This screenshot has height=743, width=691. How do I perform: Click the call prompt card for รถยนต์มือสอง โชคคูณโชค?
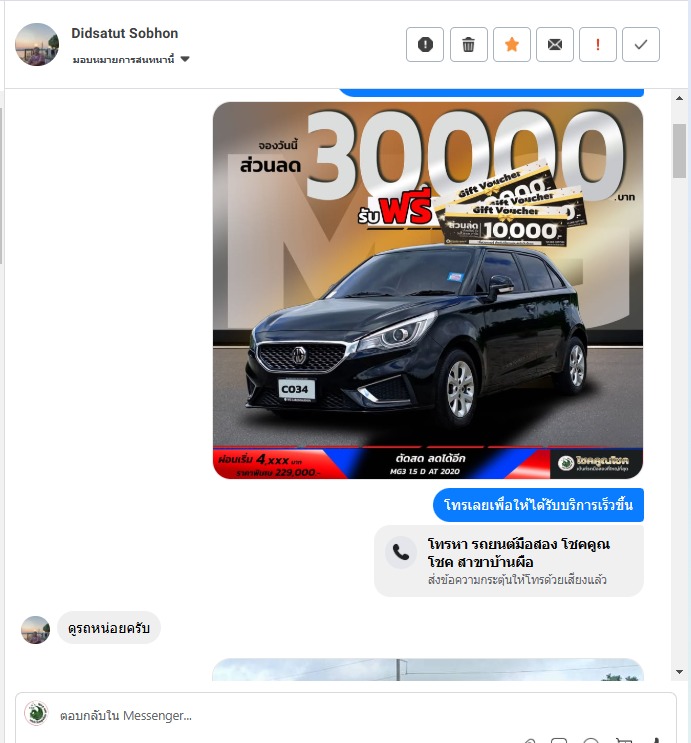(509, 561)
